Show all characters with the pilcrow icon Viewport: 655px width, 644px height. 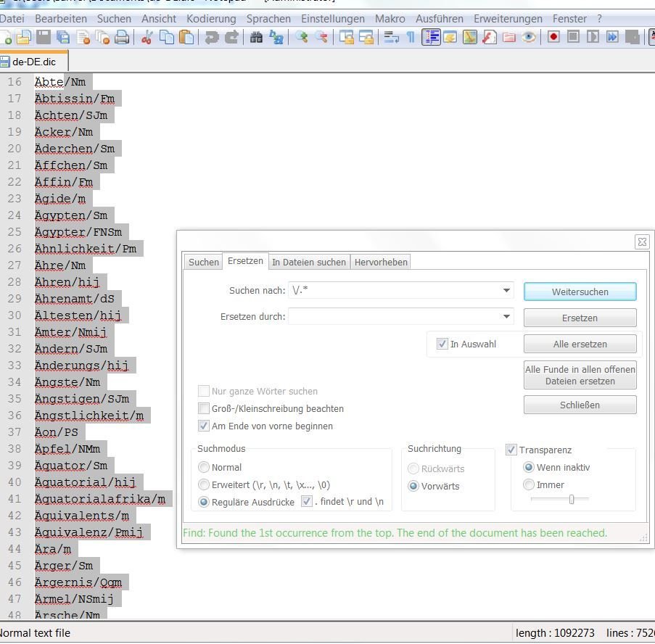coord(411,38)
